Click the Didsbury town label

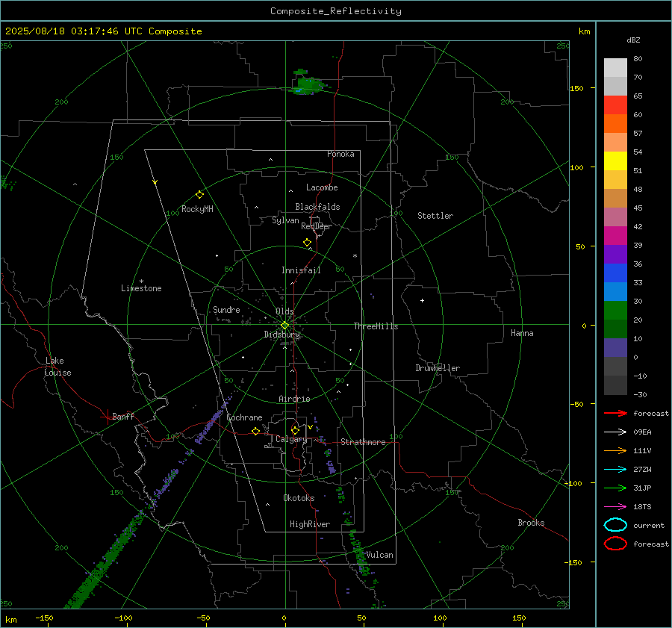pos(281,335)
